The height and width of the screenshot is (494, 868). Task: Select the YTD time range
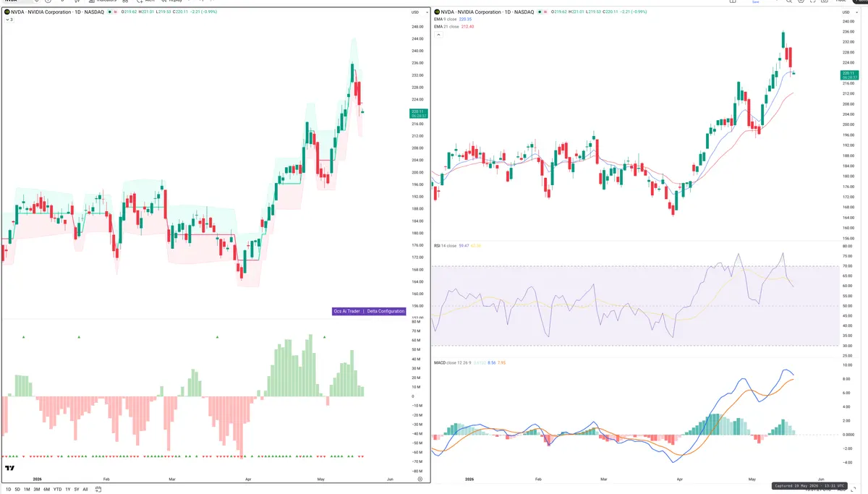point(57,490)
